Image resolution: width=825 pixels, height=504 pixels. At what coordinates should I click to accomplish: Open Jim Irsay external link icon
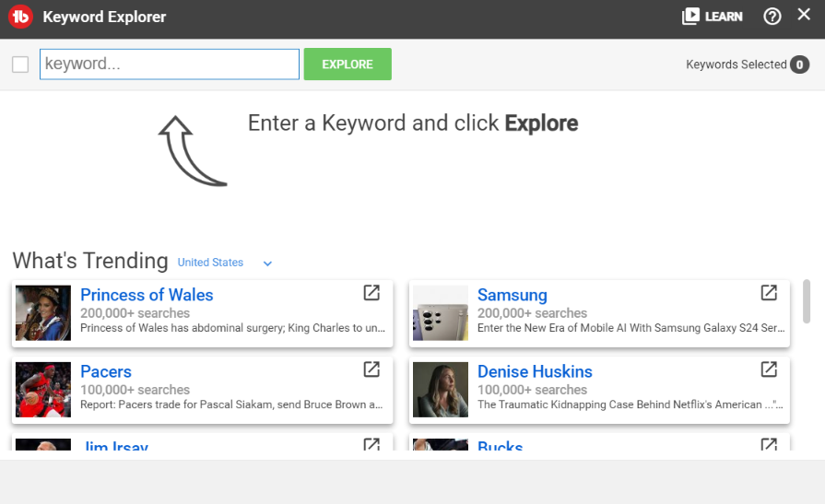click(371, 444)
